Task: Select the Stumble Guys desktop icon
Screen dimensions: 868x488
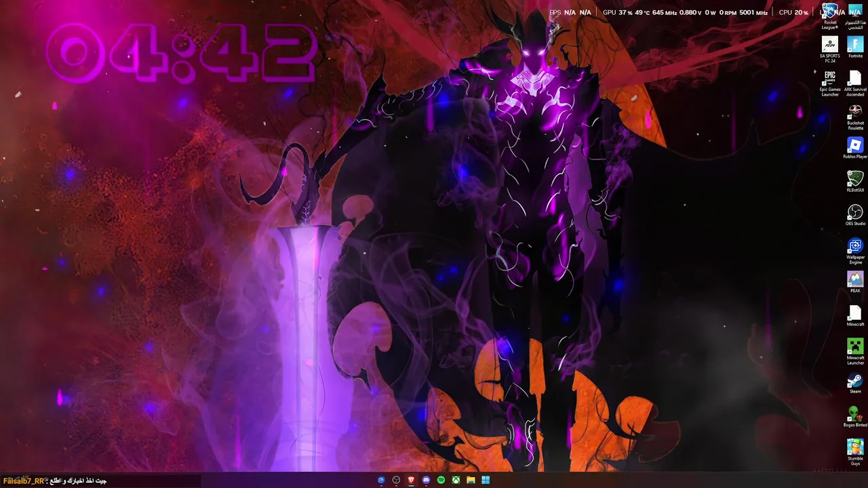Action: coord(855,452)
